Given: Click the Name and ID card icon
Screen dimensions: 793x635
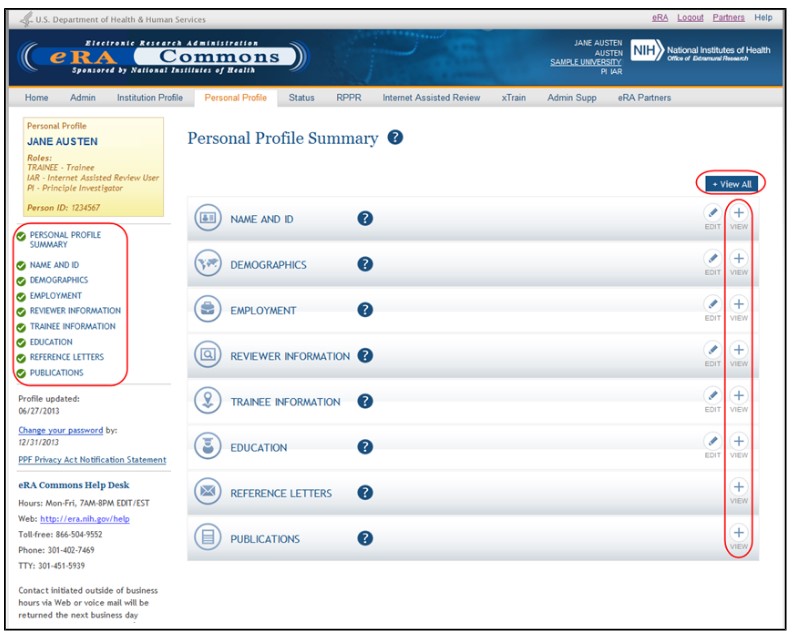Looking at the screenshot, I should [208, 218].
